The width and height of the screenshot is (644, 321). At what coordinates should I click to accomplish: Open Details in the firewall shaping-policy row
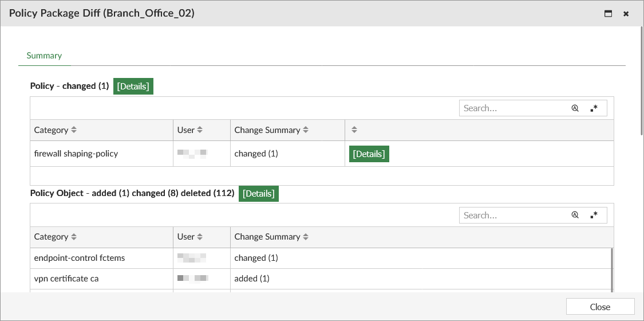point(369,154)
